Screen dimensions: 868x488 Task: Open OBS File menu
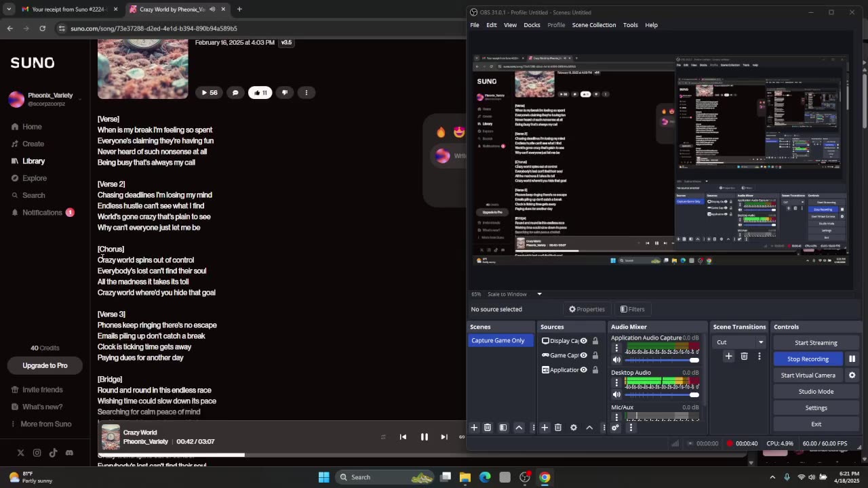click(x=475, y=25)
